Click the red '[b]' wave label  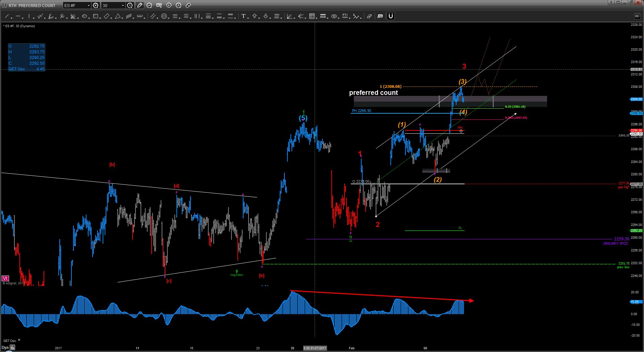pos(112,165)
